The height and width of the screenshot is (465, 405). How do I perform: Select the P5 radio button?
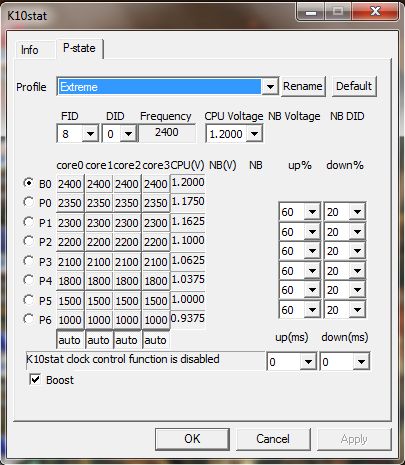[x=29, y=300]
